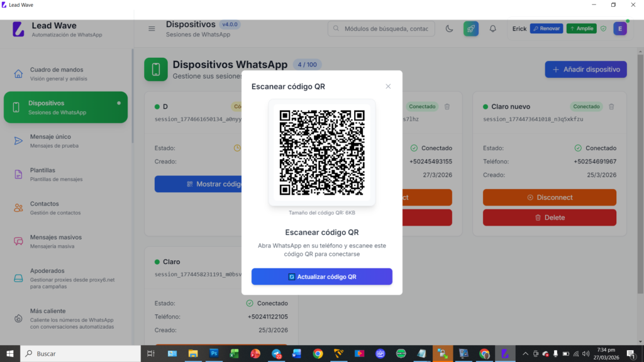Click trash icon on Claro nuevo device
Viewport: 644px width, 362px height.
611,107
